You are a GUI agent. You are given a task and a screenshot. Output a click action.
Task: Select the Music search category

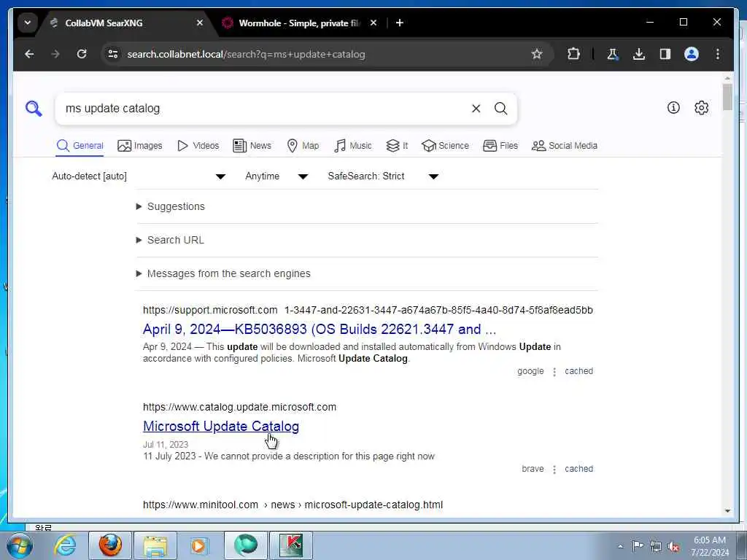[x=353, y=146]
